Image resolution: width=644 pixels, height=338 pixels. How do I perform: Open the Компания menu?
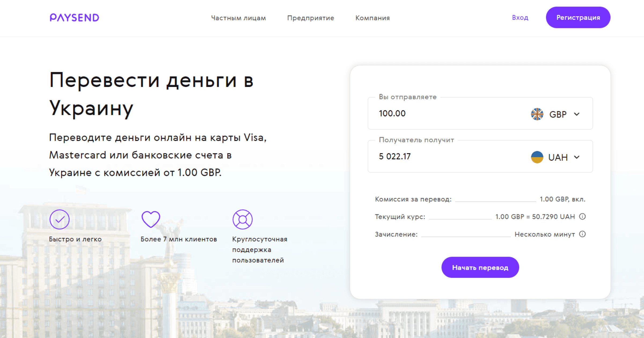tap(372, 18)
